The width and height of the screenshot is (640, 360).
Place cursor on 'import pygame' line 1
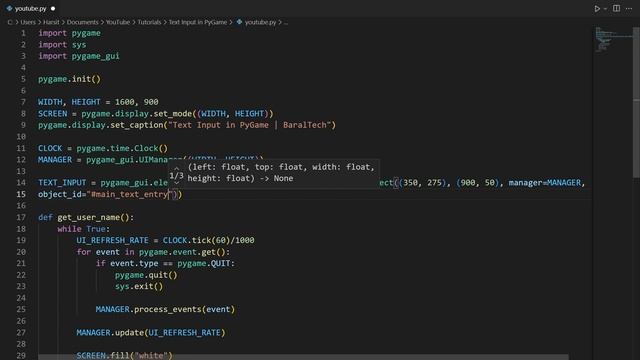pos(69,33)
